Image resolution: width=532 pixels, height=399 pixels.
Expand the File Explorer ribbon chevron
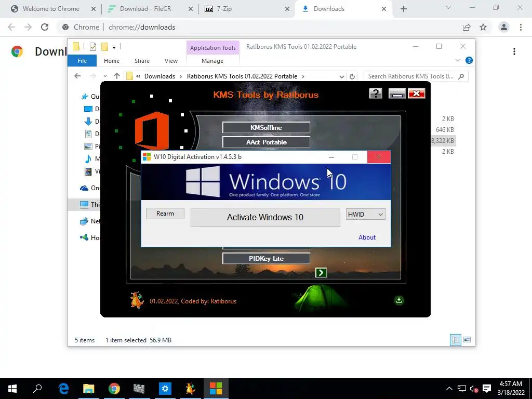tap(457, 60)
